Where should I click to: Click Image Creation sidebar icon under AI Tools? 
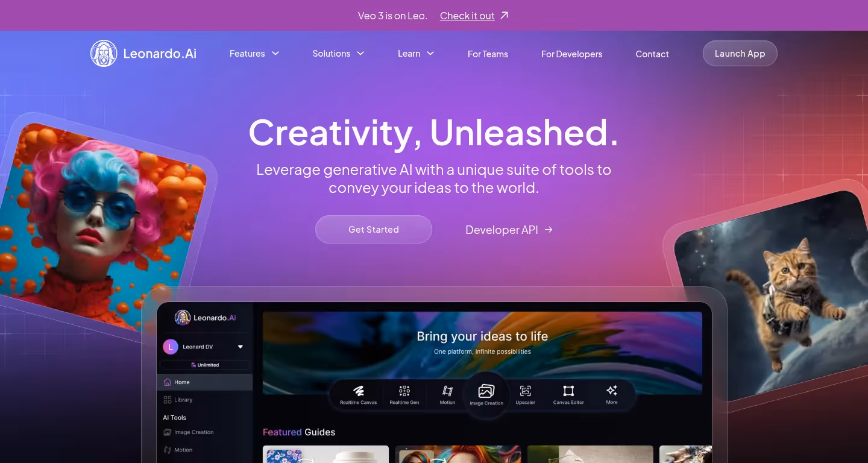coord(167,432)
